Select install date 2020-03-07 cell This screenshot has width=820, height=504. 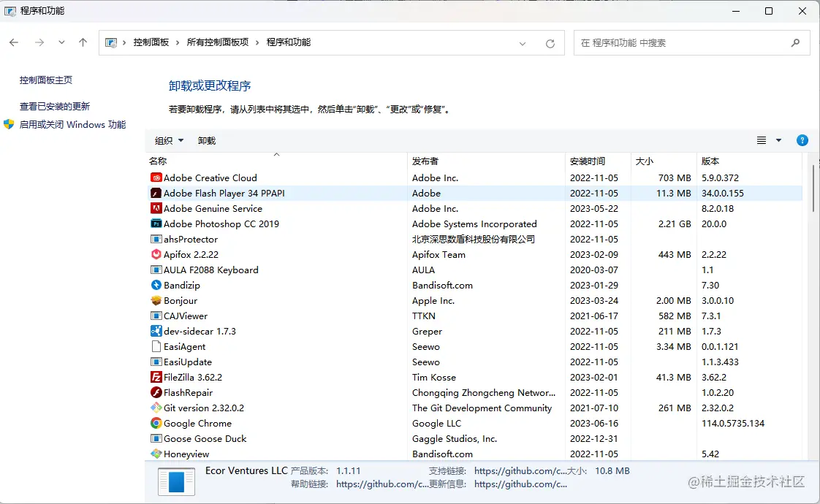point(594,270)
